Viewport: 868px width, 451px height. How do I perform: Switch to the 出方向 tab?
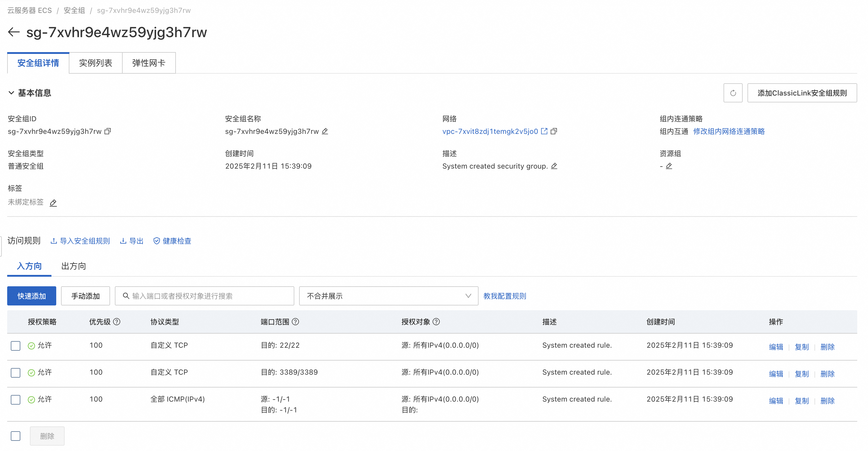click(74, 266)
